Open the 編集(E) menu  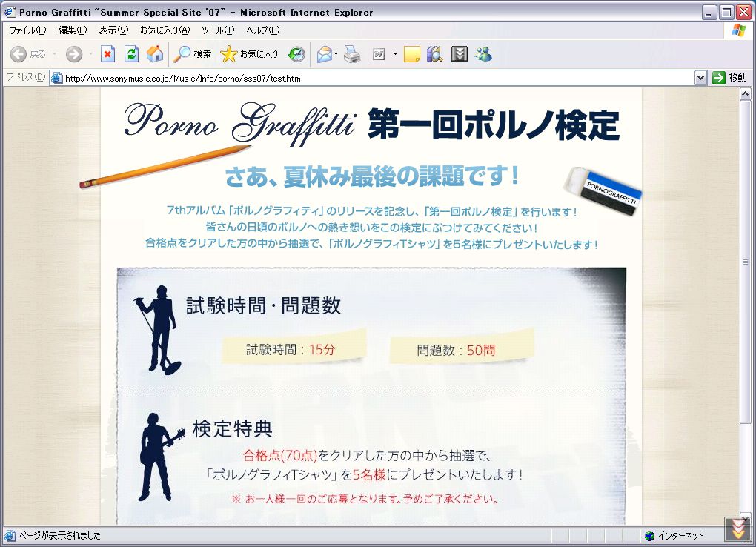[73, 30]
